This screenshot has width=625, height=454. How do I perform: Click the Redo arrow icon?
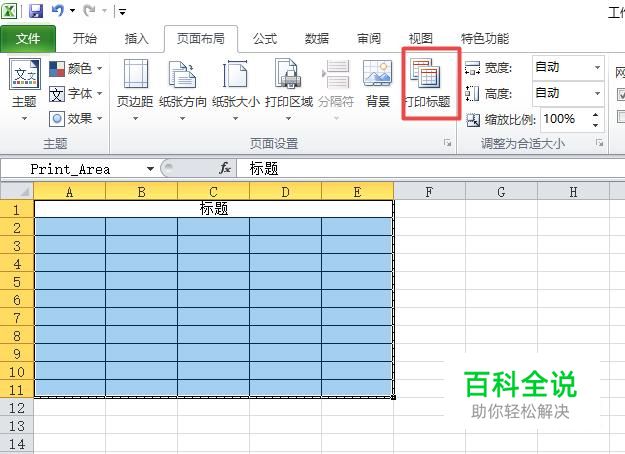(x=89, y=11)
